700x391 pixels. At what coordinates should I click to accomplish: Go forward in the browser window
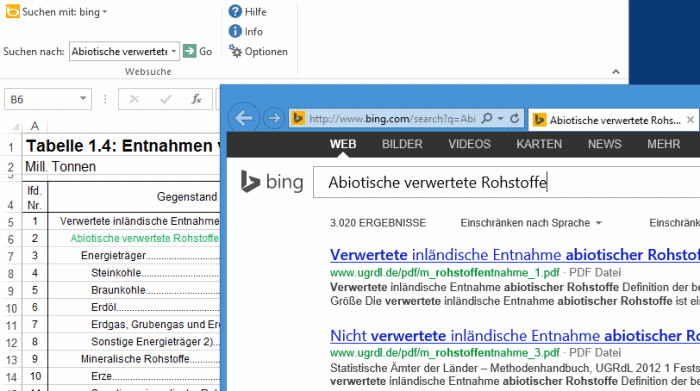pyautogui.click(x=274, y=118)
